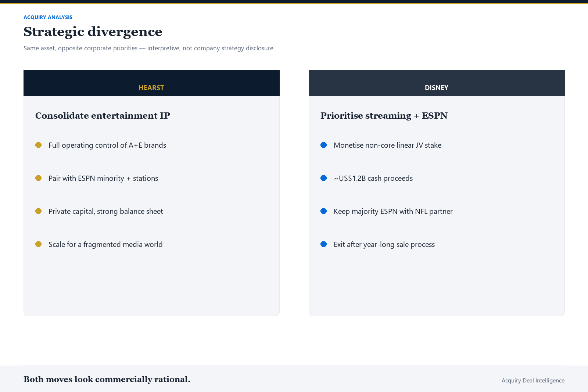The height and width of the screenshot is (392, 588).
Task: Click the subtitle about opposite corporate priorities
Action: tap(148, 48)
